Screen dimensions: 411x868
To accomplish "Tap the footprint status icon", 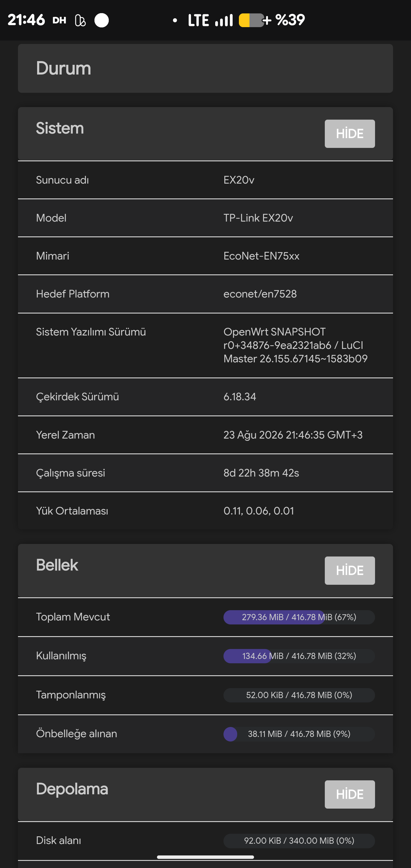I will (x=80, y=21).
